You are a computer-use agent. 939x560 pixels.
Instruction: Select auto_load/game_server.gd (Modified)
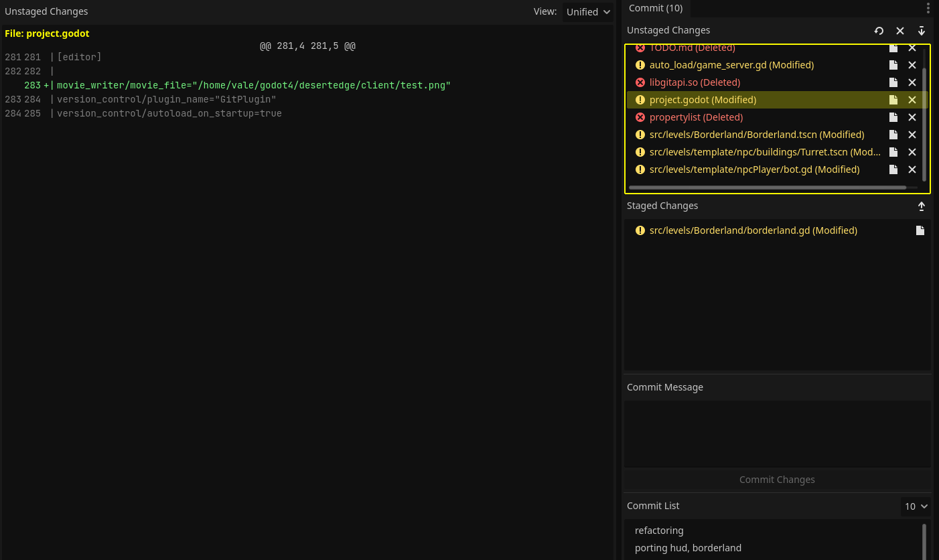731,65
